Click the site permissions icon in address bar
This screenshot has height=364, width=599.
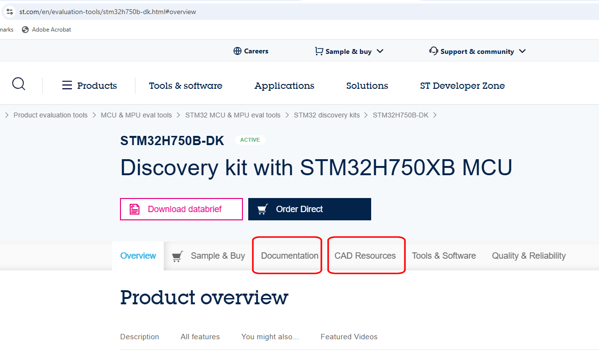point(10,11)
